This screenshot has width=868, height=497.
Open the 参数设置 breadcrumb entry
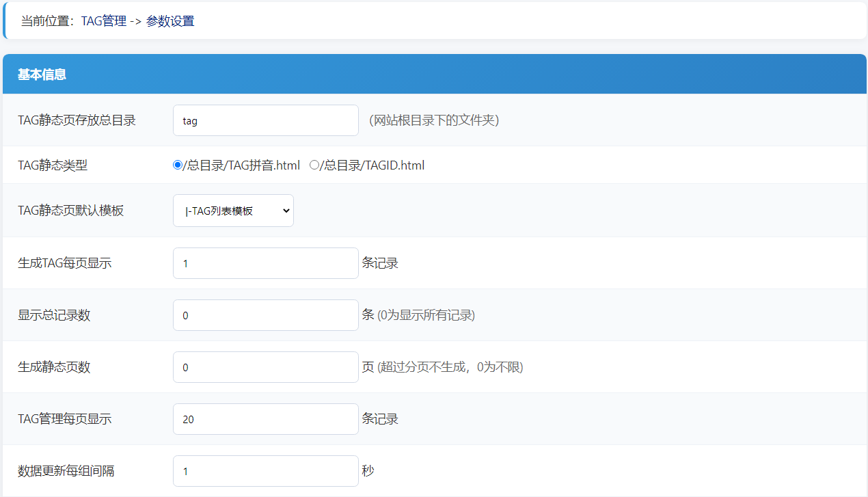coord(169,21)
